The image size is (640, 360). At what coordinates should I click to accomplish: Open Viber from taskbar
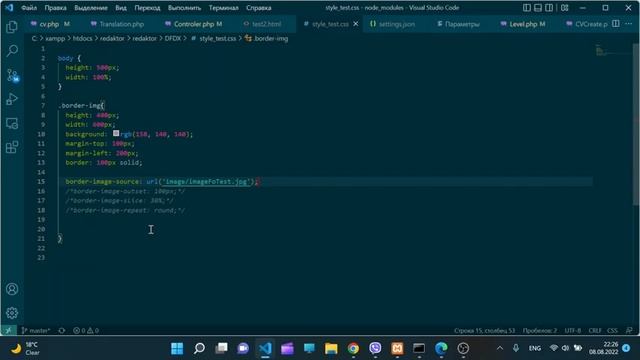[375, 348]
